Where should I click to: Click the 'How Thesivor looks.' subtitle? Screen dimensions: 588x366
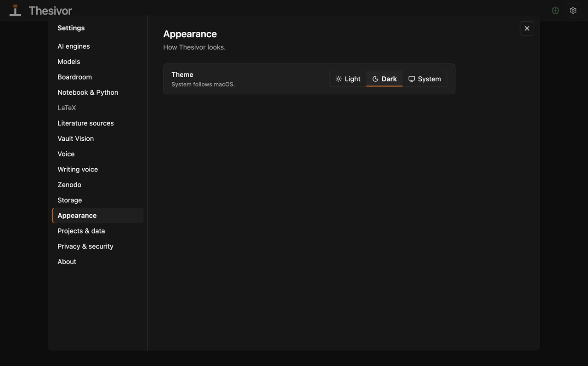point(194,47)
